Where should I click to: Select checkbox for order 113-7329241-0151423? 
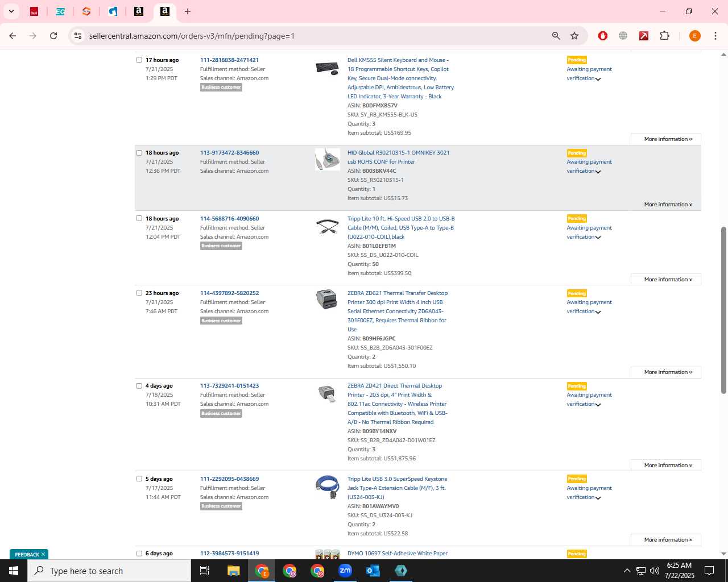pos(139,385)
